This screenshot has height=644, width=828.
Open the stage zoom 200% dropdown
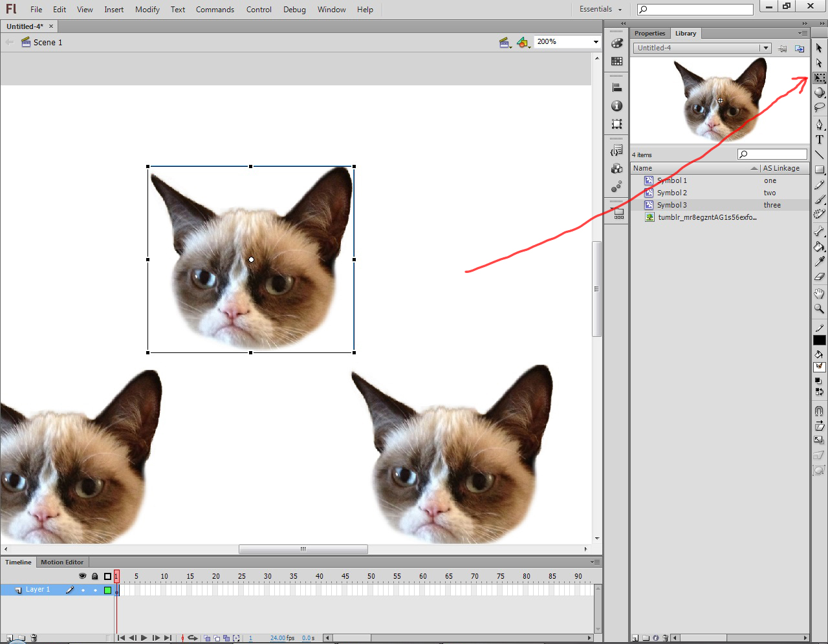(596, 42)
